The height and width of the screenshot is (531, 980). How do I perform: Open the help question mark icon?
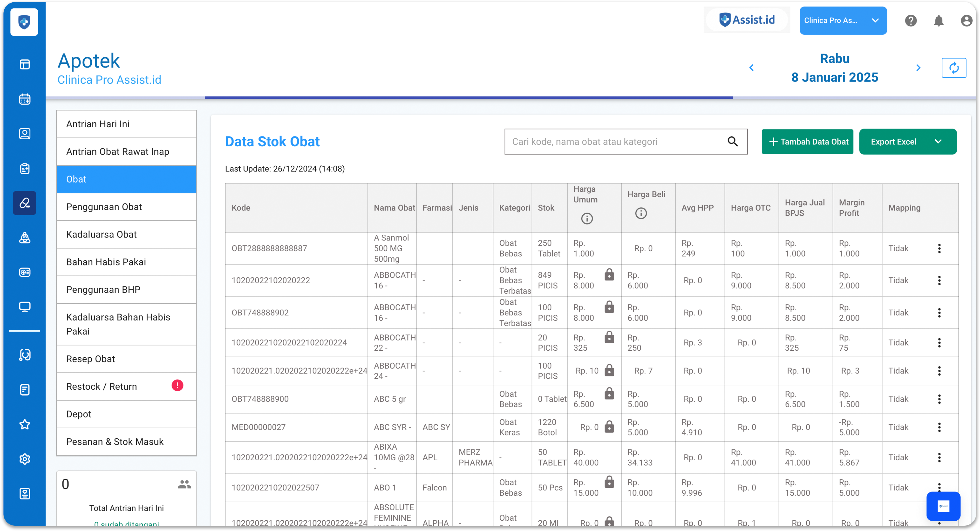(910, 20)
